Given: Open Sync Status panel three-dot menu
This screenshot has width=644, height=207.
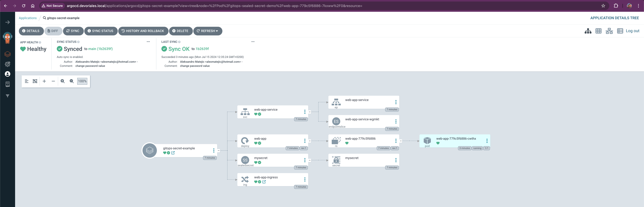Looking at the screenshot, I should point(148,42).
